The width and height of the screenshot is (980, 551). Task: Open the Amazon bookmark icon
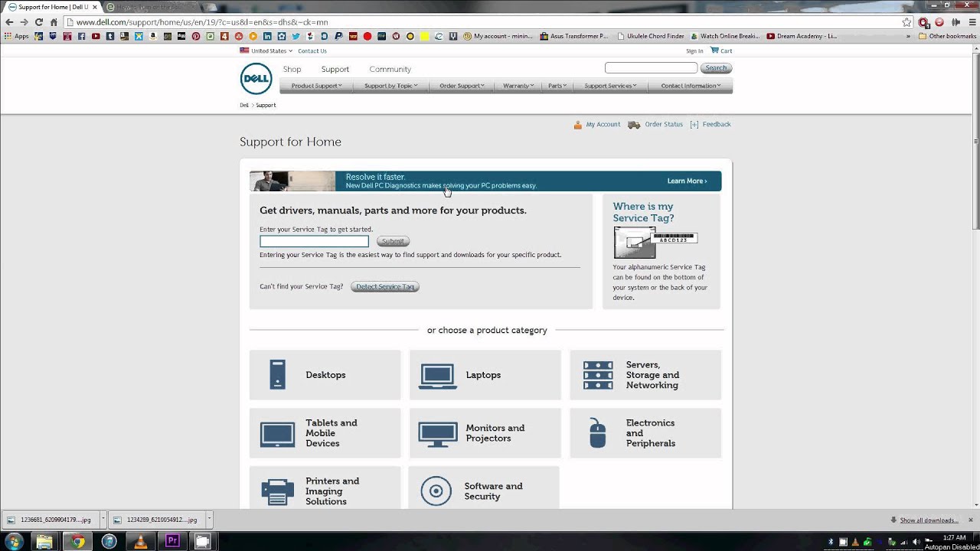coord(153,36)
